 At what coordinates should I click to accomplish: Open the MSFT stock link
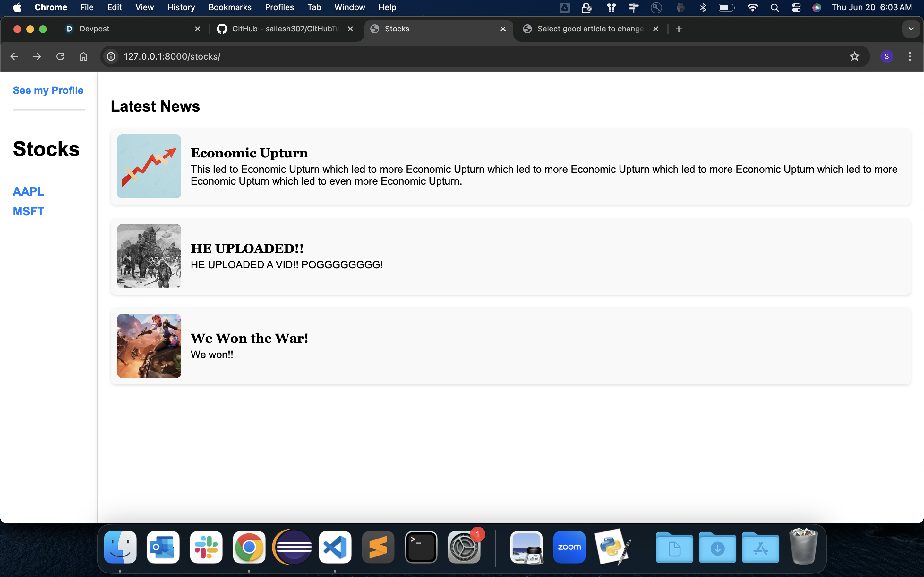click(28, 211)
